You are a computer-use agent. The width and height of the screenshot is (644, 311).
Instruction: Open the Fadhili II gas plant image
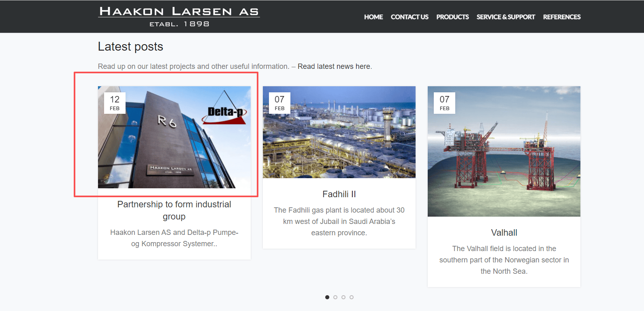coord(339,132)
